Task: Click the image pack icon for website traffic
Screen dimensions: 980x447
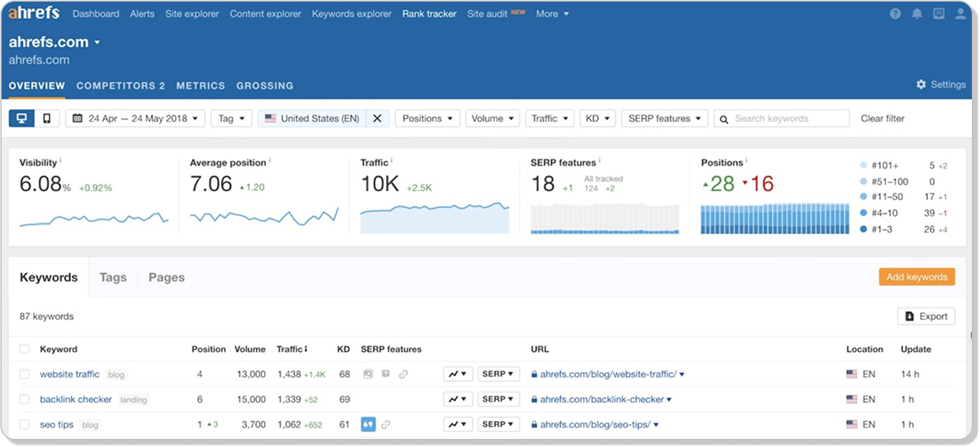Action: point(368,375)
